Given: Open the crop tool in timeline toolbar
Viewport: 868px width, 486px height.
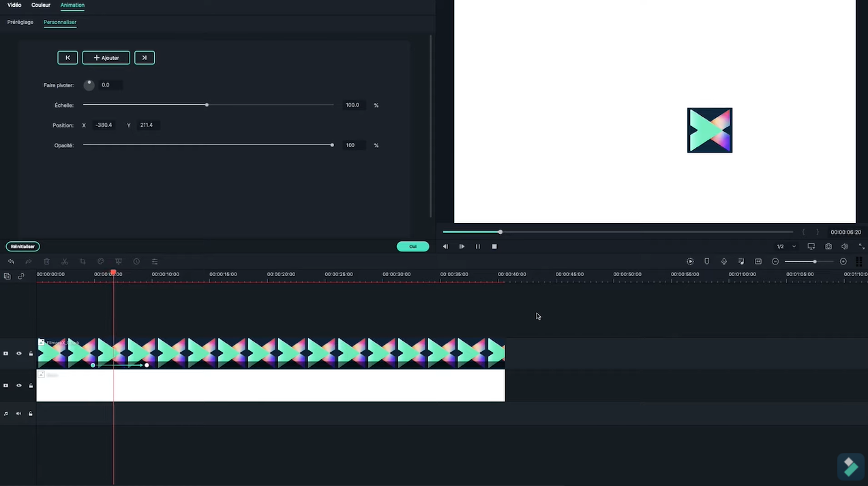Looking at the screenshot, I should coord(83,262).
